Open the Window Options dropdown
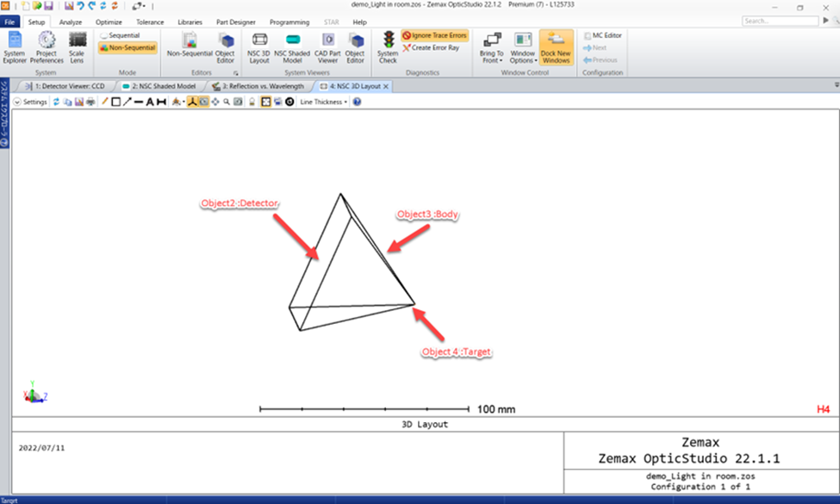 (523, 45)
